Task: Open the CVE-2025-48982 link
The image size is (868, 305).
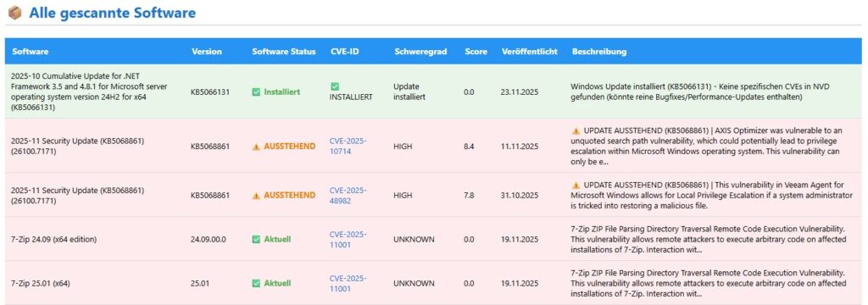Action: coord(348,196)
